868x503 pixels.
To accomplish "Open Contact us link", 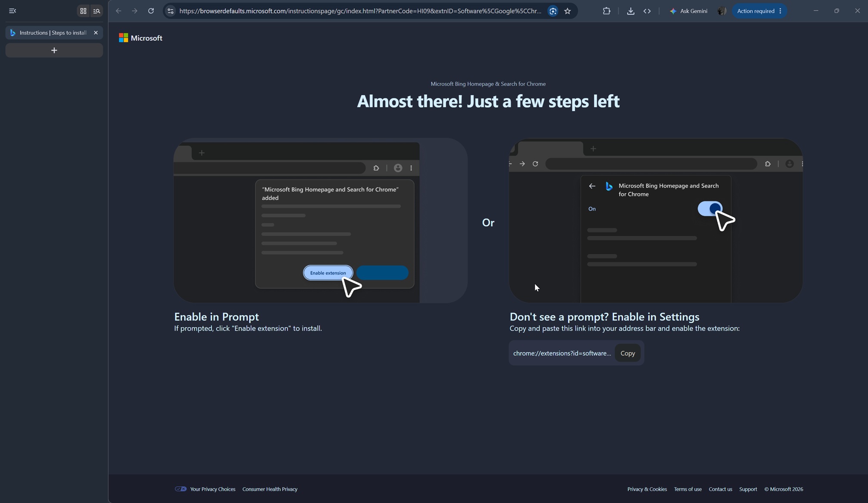I will pyautogui.click(x=720, y=489).
